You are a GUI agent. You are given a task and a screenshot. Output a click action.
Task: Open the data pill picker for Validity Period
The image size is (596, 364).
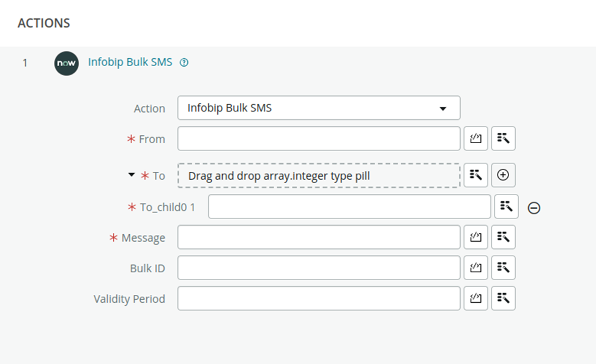503,298
